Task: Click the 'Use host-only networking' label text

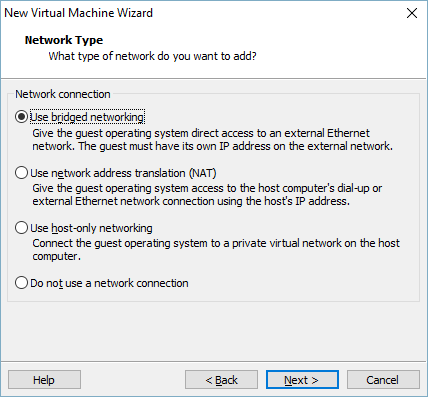Action: pyautogui.click(x=91, y=228)
